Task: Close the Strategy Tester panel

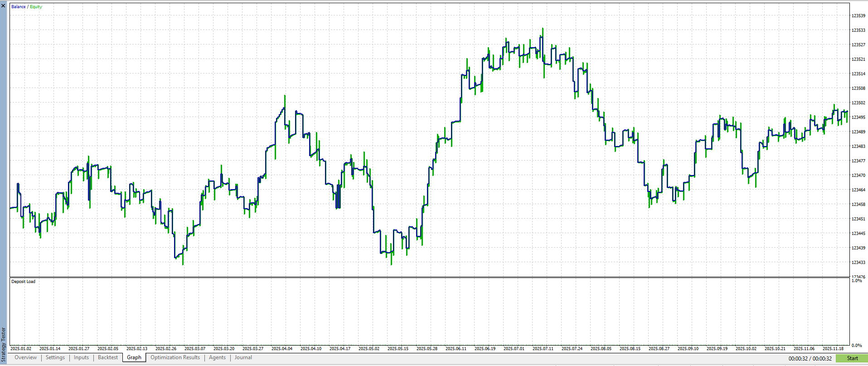Action: tap(3, 5)
